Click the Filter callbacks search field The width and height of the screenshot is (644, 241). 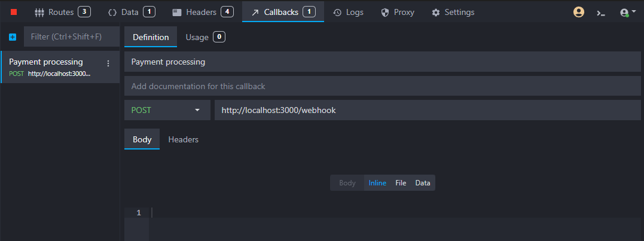tap(71, 37)
